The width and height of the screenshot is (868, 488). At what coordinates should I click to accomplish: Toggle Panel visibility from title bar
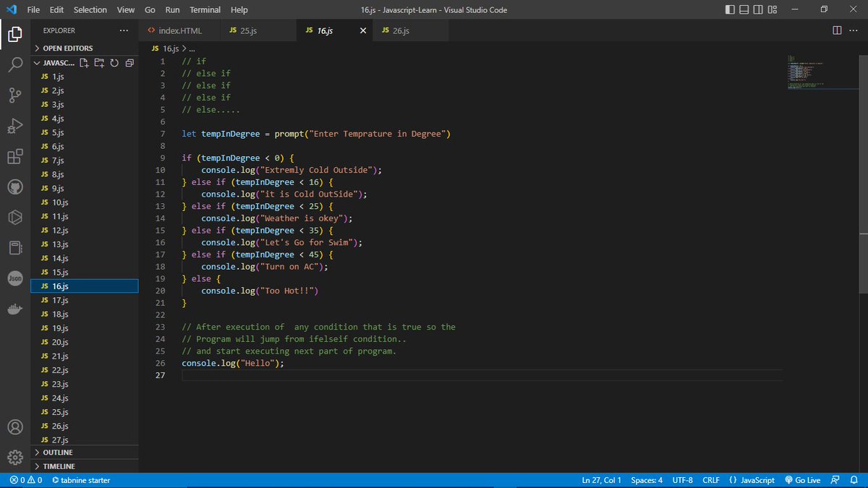tap(744, 9)
